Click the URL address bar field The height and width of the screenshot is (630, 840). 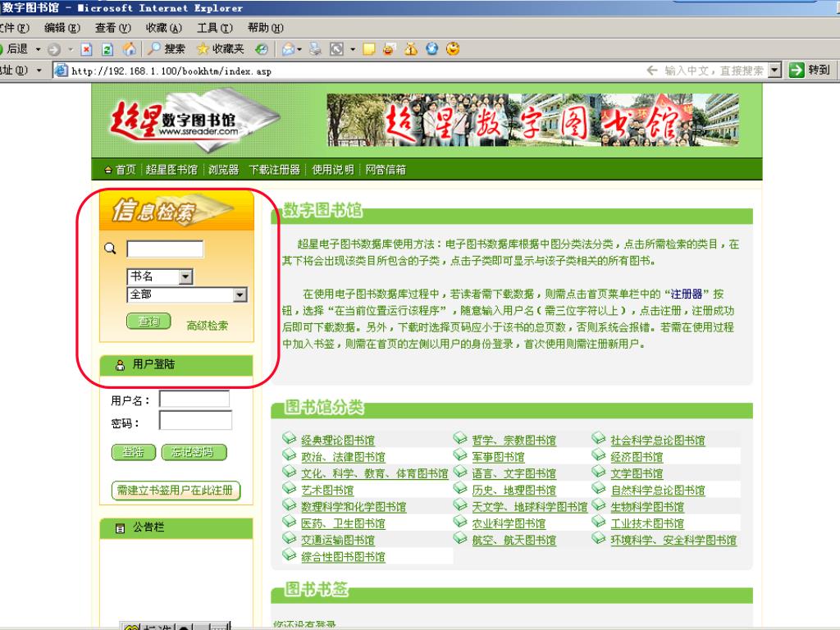354,71
